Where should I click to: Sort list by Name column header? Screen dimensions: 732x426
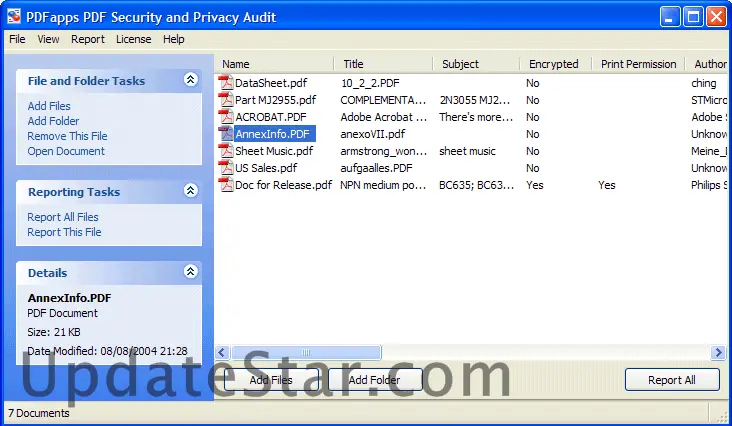point(274,64)
